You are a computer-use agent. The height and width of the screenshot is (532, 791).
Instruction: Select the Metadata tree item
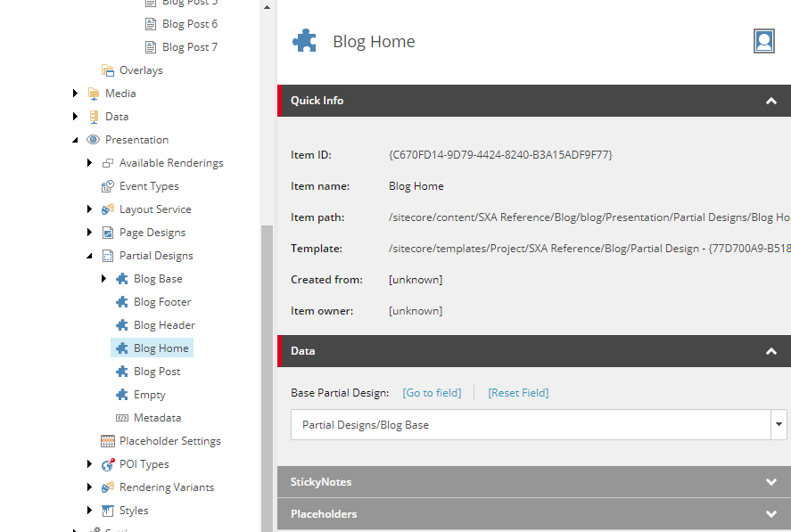coord(157,418)
